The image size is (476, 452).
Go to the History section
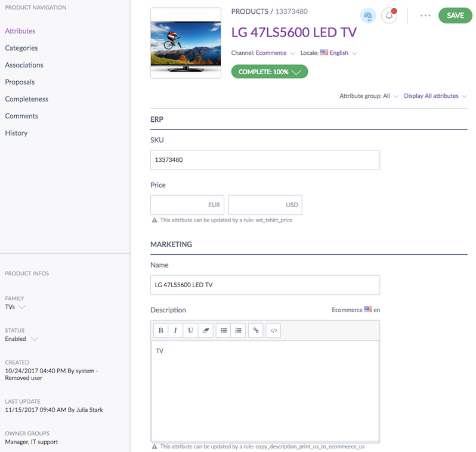16,133
